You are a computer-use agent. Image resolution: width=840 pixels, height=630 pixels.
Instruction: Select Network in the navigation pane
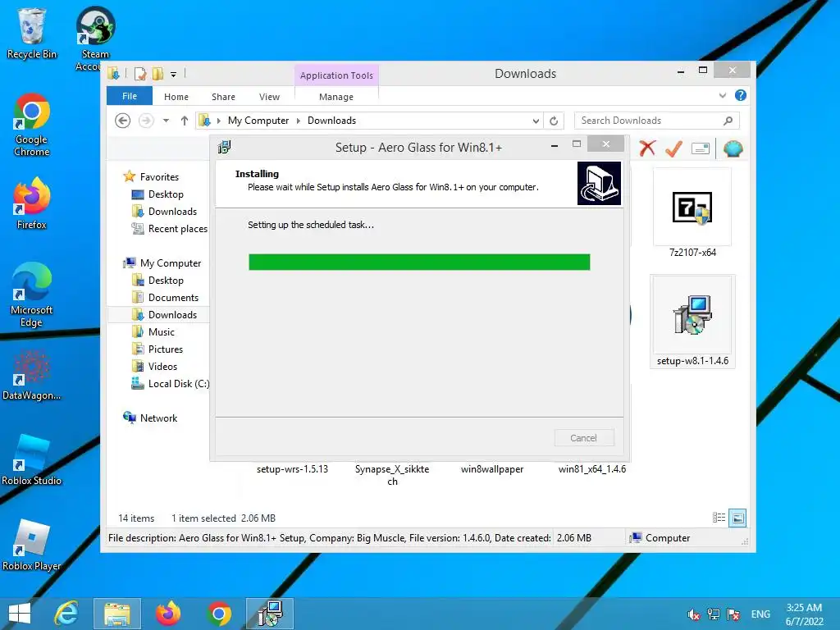point(158,418)
